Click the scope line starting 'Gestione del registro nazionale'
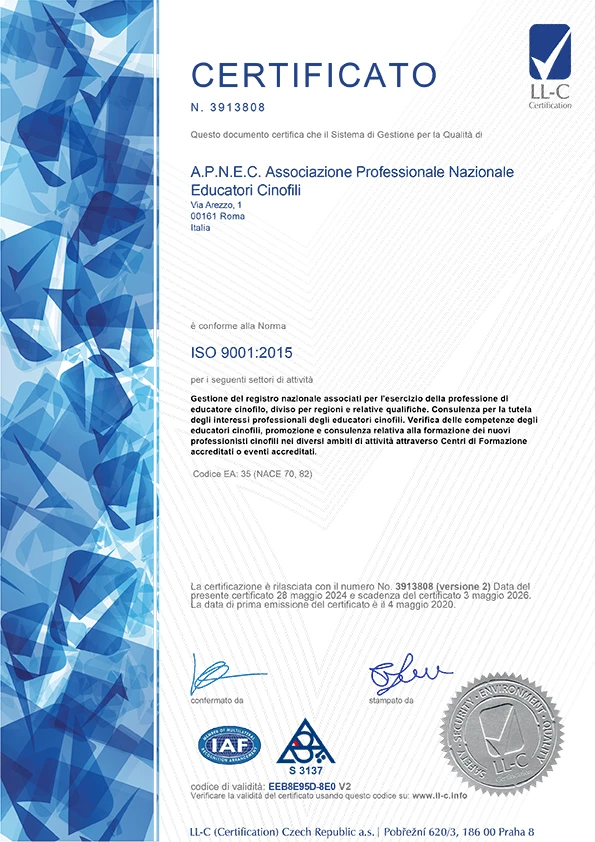 click(349, 398)
